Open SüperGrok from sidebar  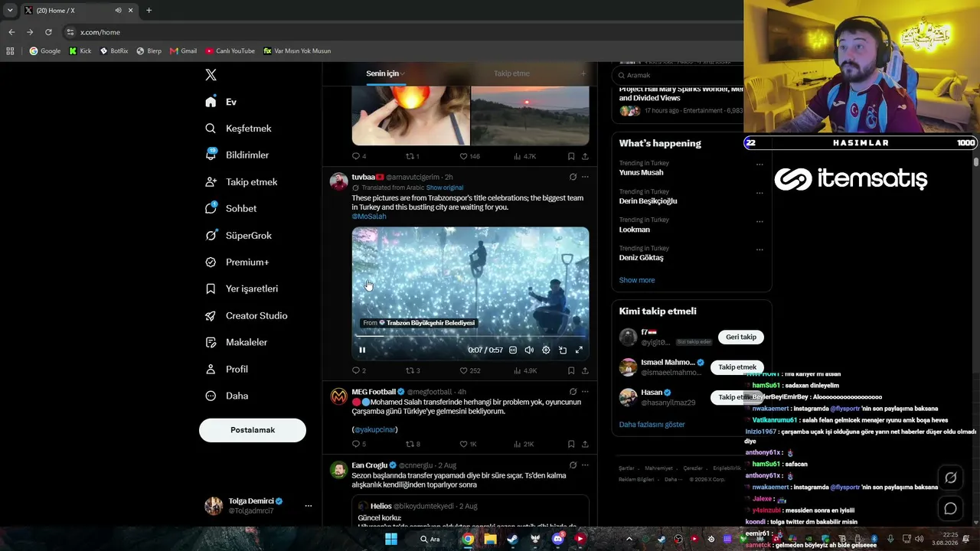click(x=238, y=236)
